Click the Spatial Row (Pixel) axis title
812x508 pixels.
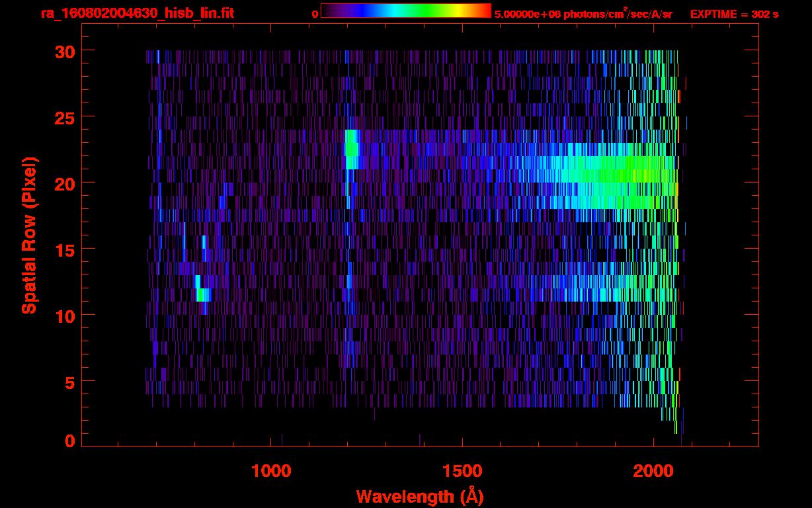[29, 235]
